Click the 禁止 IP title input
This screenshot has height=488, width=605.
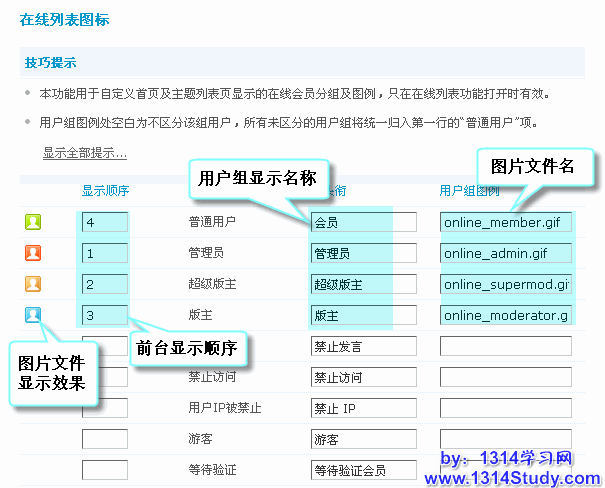pos(363,408)
